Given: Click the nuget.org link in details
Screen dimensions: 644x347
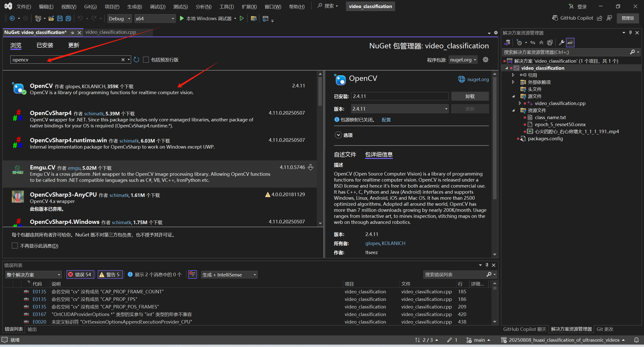Looking at the screenshot, I should (478, 79).
